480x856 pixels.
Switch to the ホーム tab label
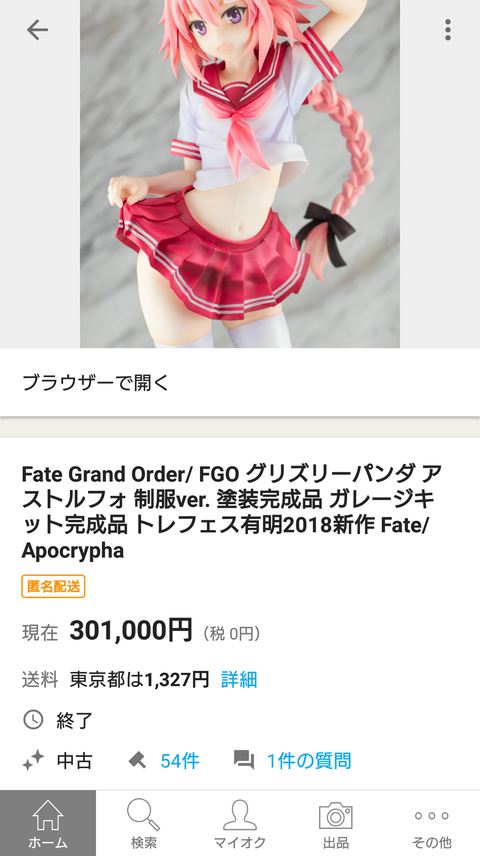48,842
